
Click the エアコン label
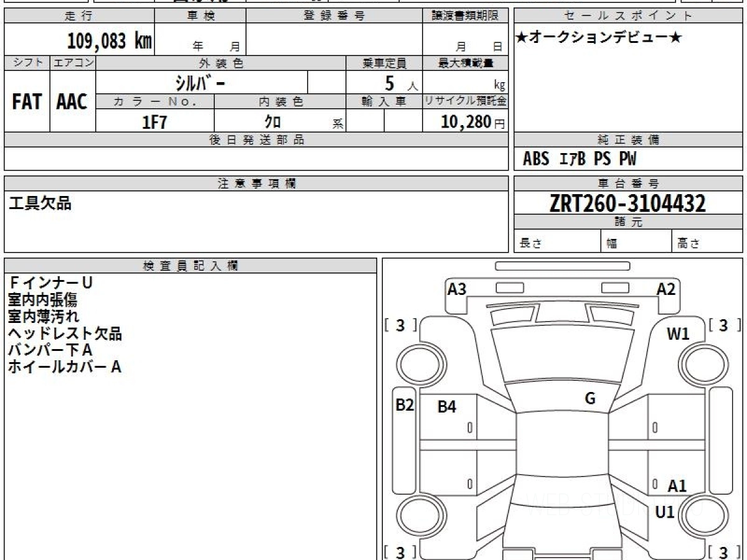73,63
